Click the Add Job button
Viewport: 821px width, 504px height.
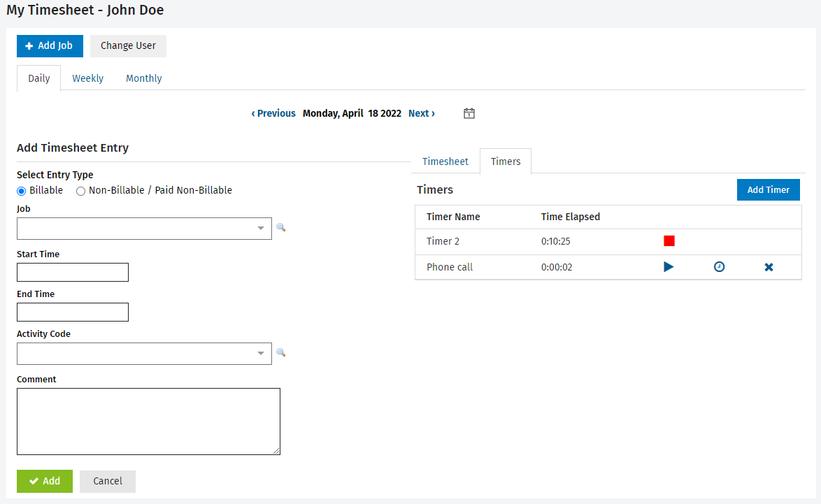[50, 46]
